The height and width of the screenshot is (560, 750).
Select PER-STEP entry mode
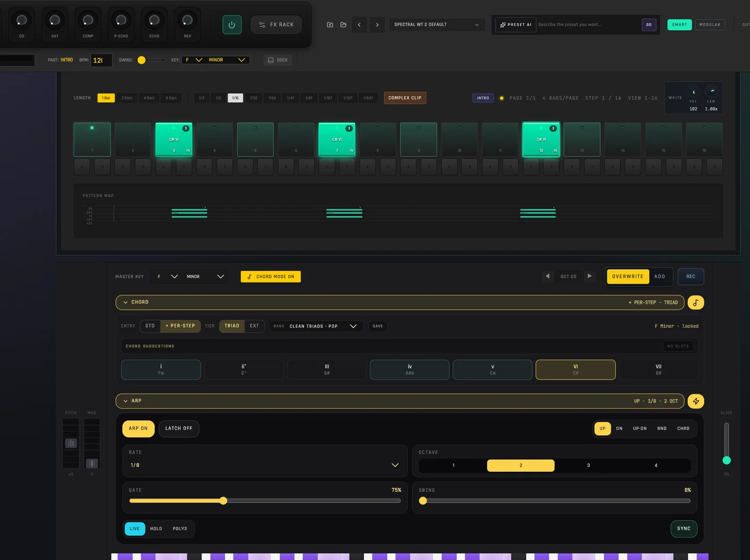point(181,326)
